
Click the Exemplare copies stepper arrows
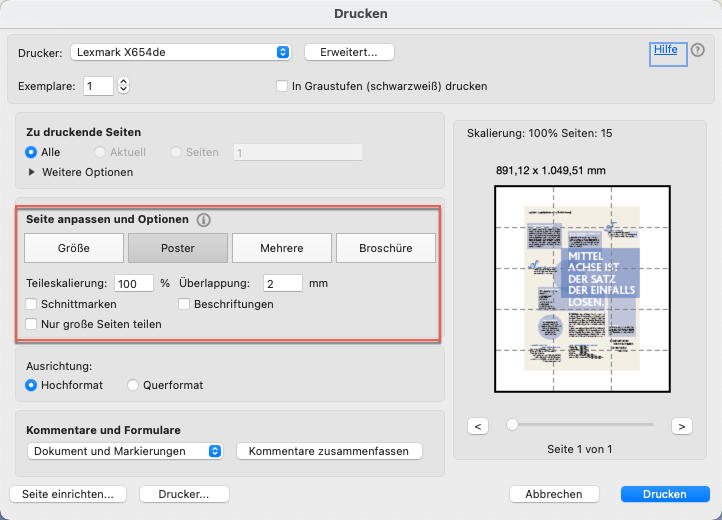click(x=124, y=86)
